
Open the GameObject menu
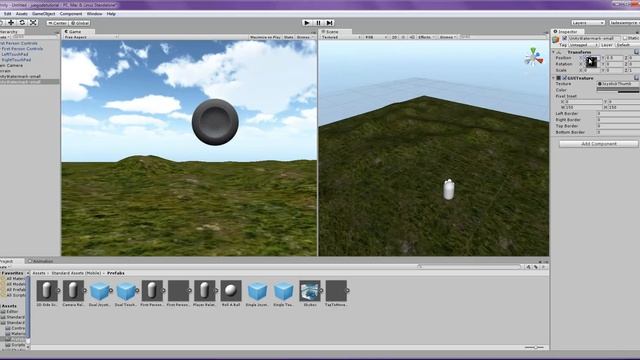(44, 14)
